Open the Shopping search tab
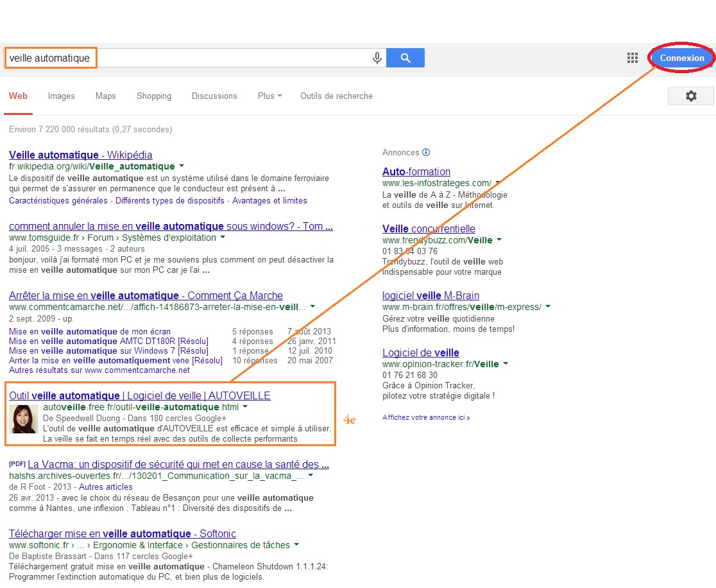 click(x=154, y=96)
